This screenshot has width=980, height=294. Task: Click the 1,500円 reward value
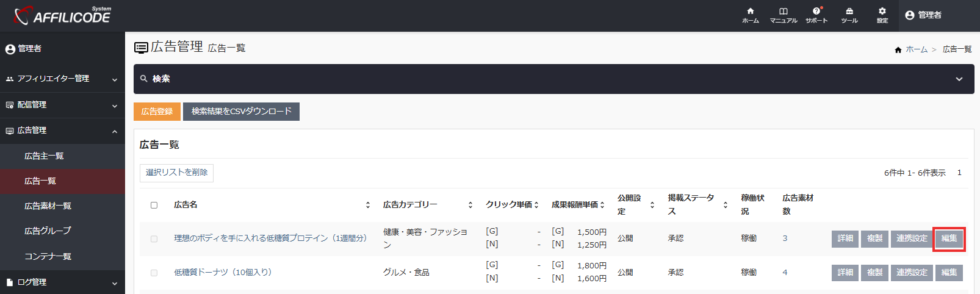591,232
